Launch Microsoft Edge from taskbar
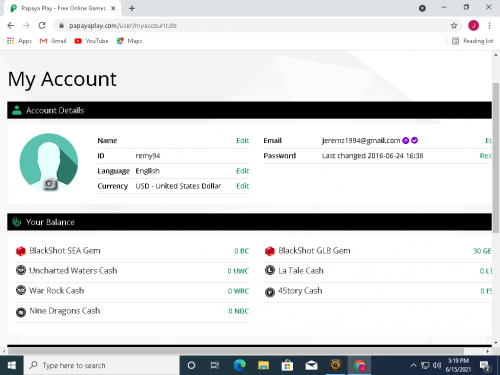The image size is (500, 375). 239,365
